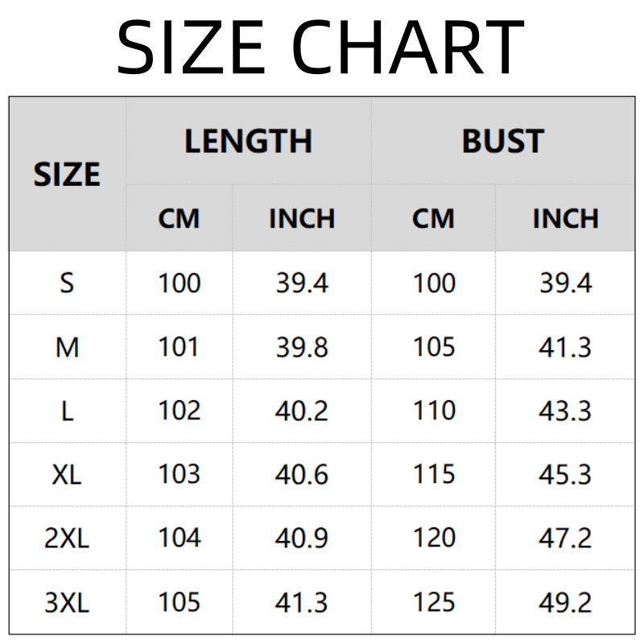Select the 115 bust value for XL
This screenshot has width=644, height=644.
(434, 474)
